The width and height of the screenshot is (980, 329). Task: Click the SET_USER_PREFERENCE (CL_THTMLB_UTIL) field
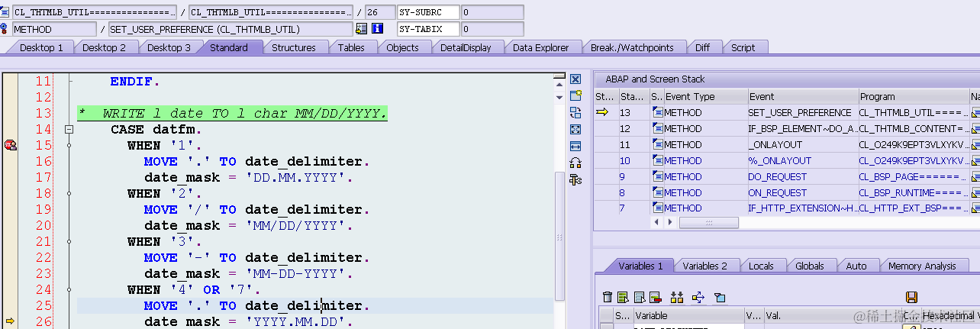[x=230, y=29]
